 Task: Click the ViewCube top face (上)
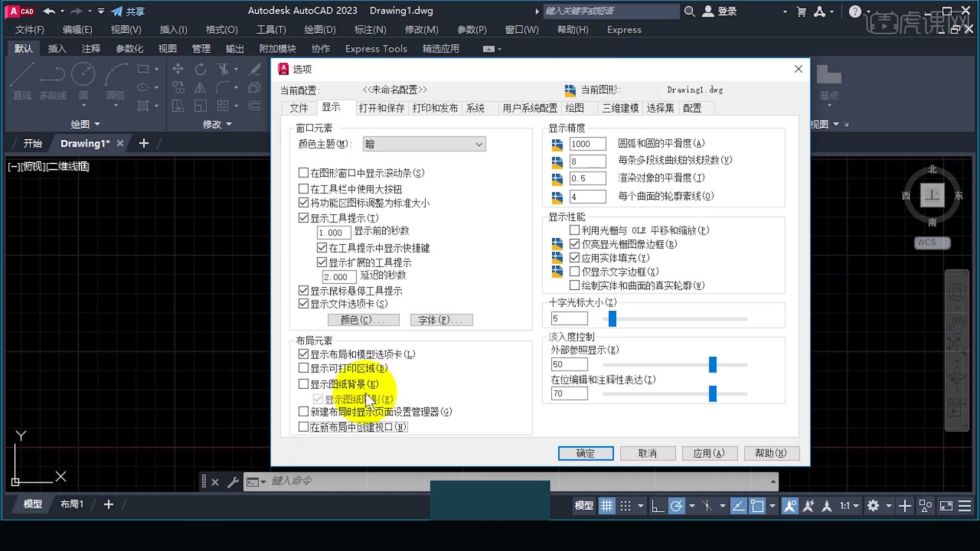[x=932, y=195]
